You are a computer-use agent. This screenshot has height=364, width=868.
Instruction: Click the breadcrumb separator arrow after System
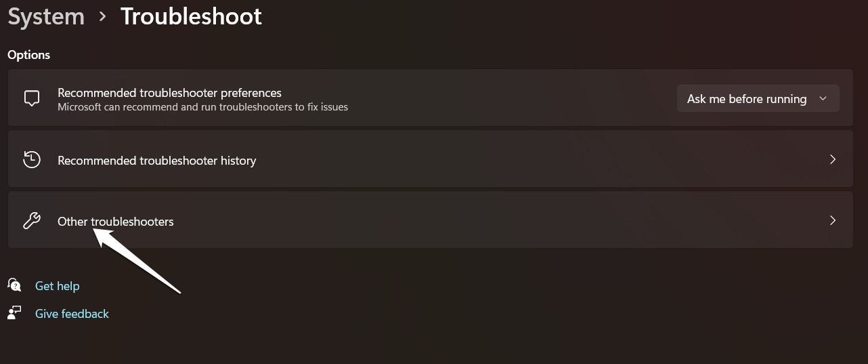(x=103, y=16)
